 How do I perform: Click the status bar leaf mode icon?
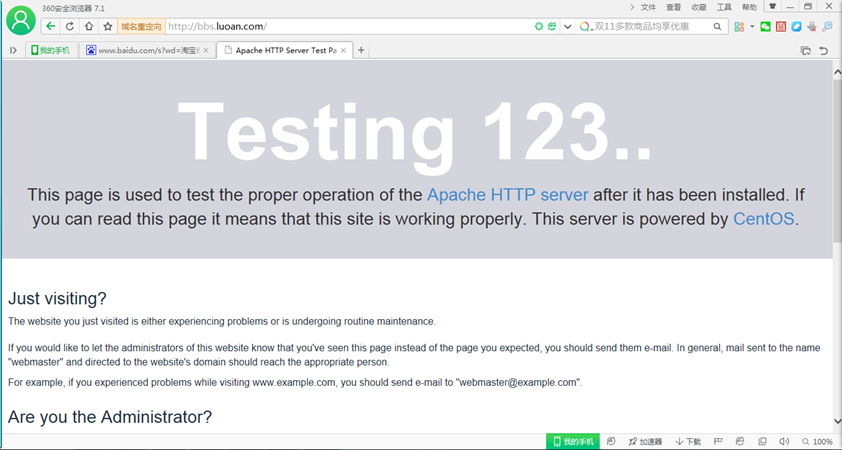click(x=740, y=441)
